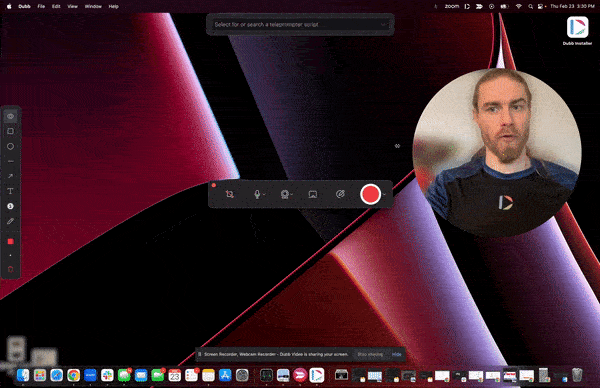
Task: Open the Apple menu
Action: click(x=9, y=6)
